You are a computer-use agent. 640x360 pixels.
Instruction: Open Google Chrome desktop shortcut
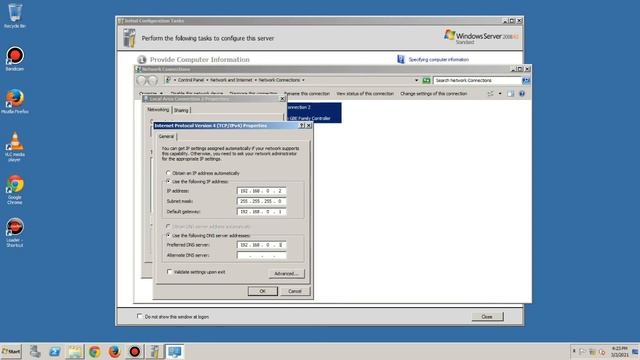coord(15,189)
